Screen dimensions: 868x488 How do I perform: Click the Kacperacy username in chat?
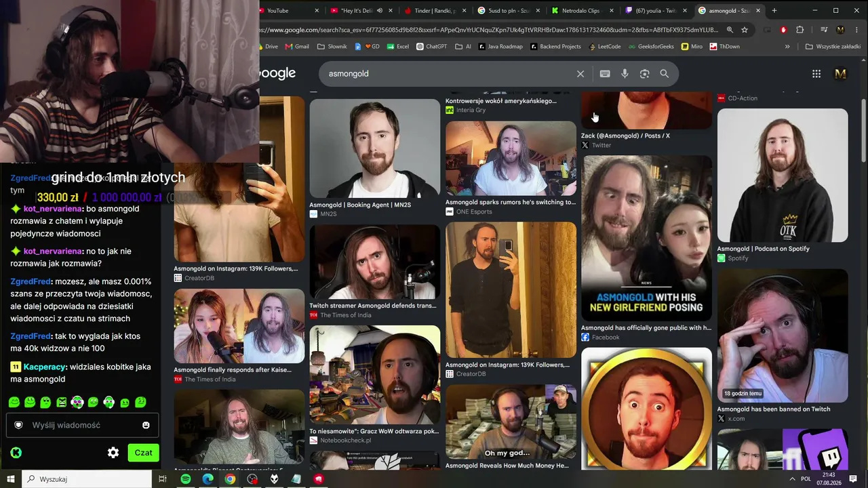(x=45, y=367)
